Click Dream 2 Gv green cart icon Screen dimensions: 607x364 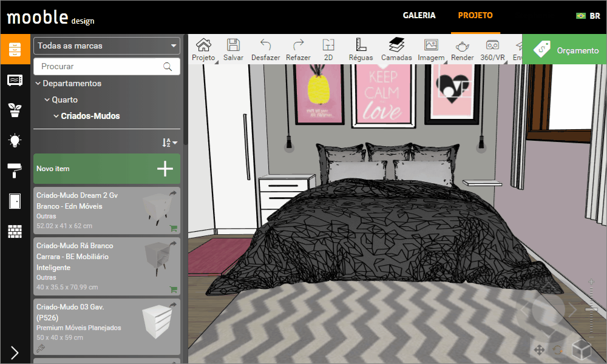[x=174, y=228]
